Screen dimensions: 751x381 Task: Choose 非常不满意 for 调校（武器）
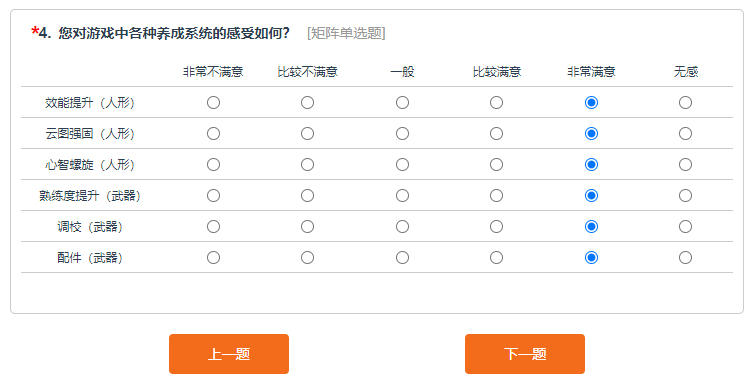[213, 226]
